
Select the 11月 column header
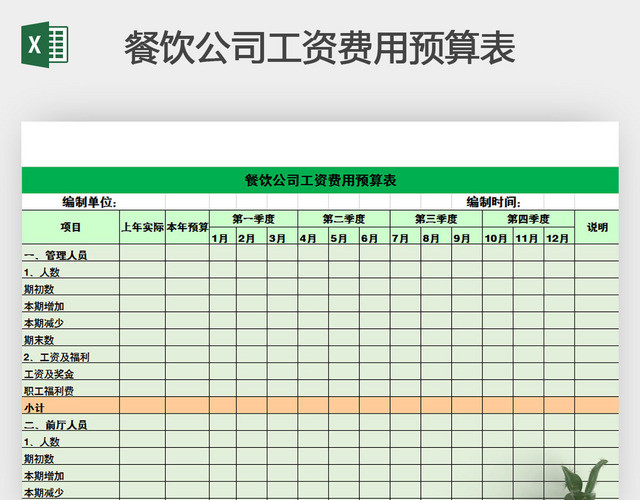[529, 238]
